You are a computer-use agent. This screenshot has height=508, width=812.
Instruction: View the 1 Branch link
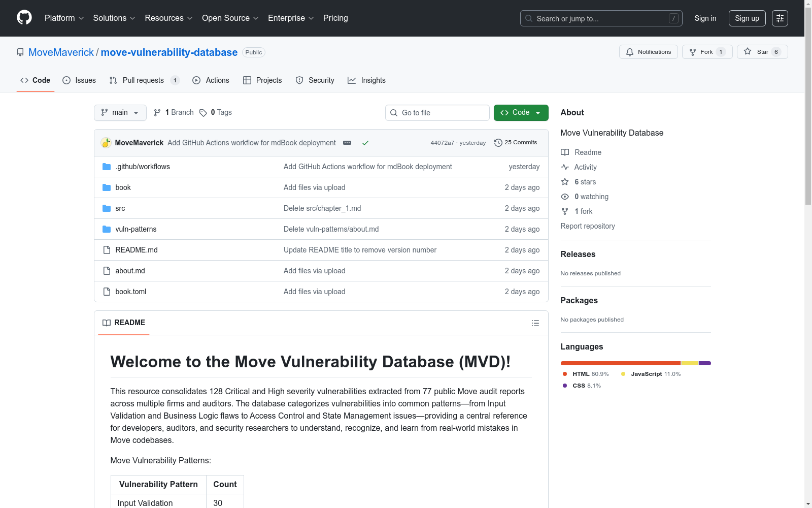[x=174, y=113]
